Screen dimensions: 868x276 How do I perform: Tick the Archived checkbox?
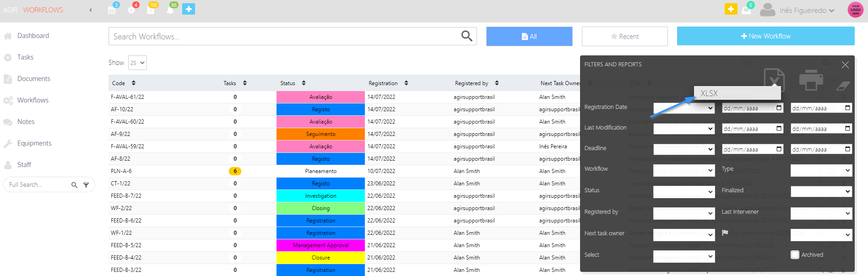coord(795,254)
